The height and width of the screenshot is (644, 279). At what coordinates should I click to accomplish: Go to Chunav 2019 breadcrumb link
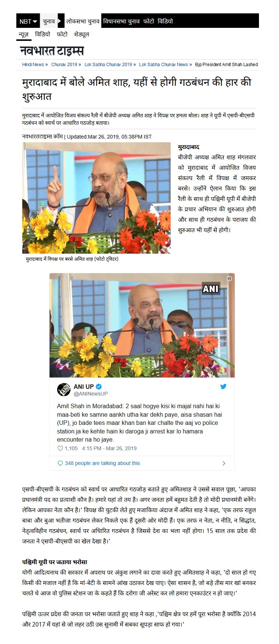[64, 65]
